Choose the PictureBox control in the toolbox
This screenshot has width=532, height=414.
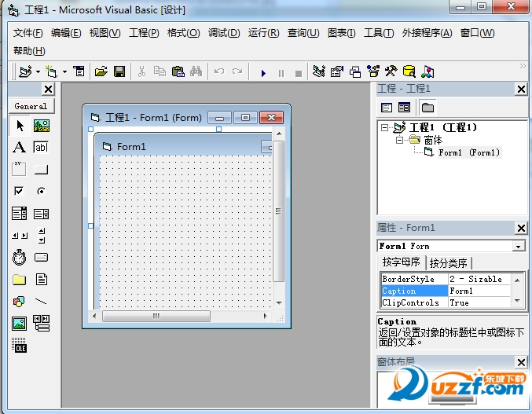click(x=41, y=125)
